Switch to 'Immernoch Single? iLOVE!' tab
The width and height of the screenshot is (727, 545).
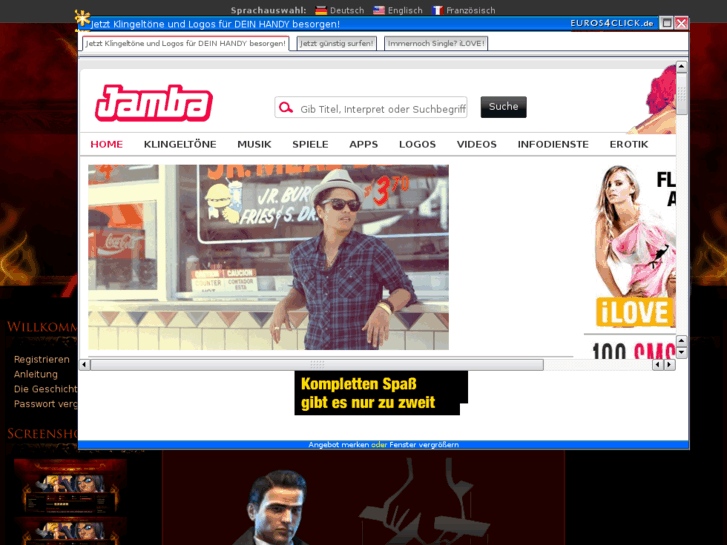click(436, 44)
